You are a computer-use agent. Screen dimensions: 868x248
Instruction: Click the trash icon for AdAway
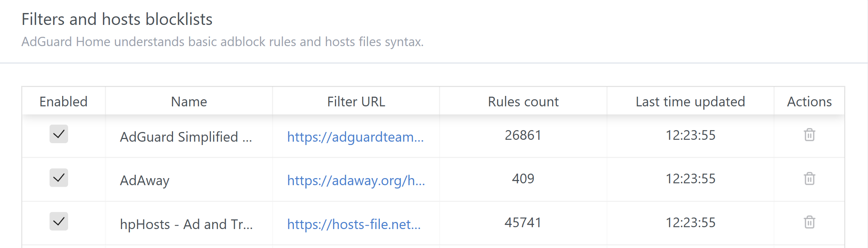809,179
